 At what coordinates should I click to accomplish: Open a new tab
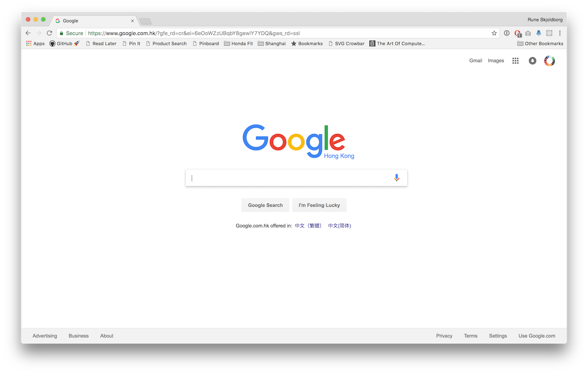[145, 21]
